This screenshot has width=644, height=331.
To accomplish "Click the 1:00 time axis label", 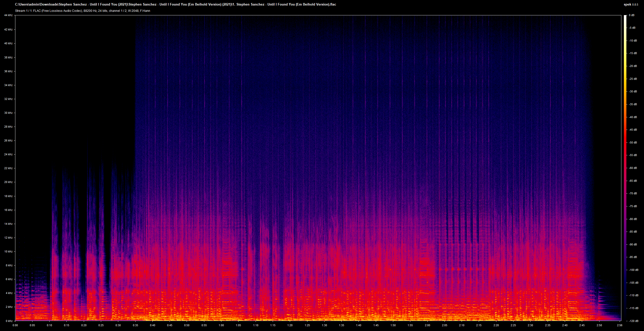I will click(221, 325).
